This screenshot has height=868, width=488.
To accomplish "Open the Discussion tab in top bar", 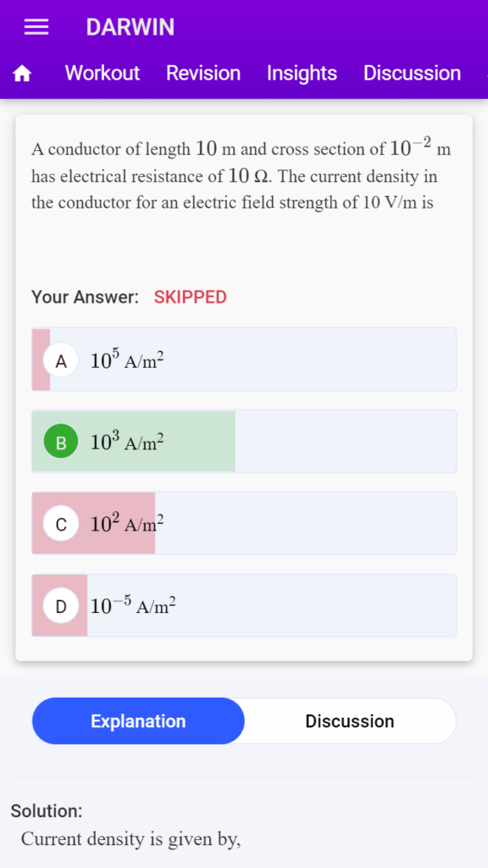I will click(x=412, y=73).
